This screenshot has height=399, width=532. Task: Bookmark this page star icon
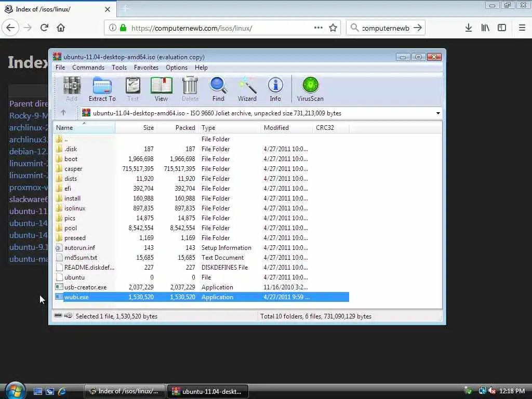(x=333, y=28)
